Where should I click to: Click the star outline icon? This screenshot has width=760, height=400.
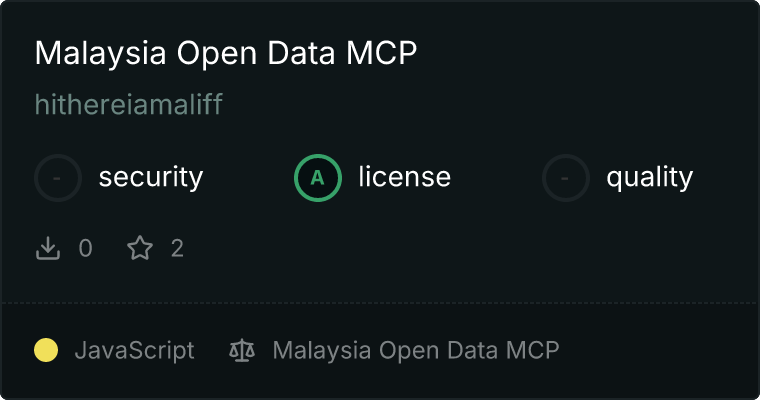coord(140,248)
